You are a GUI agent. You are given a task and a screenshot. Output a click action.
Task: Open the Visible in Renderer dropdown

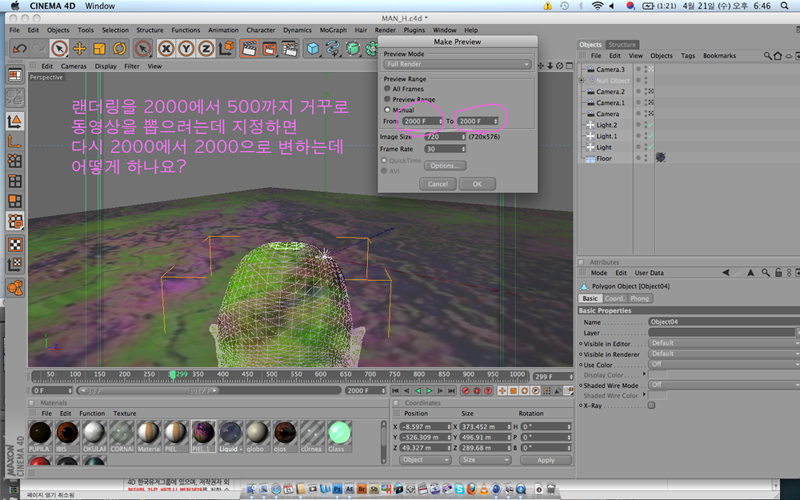pyautogui.click(x=724, y=354)
